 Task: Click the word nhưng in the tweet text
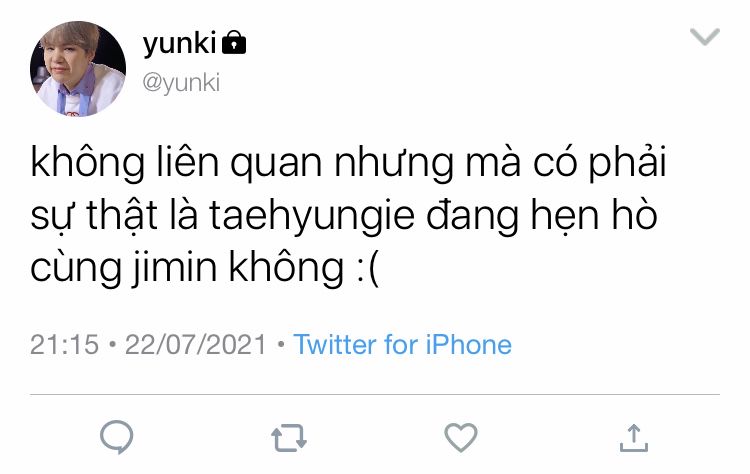393,164
